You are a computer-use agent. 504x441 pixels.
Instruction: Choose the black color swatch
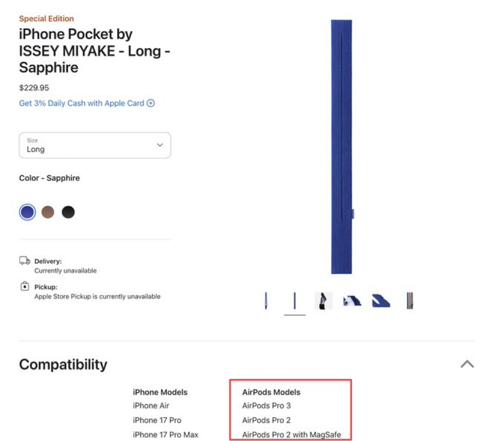(68, 212)
